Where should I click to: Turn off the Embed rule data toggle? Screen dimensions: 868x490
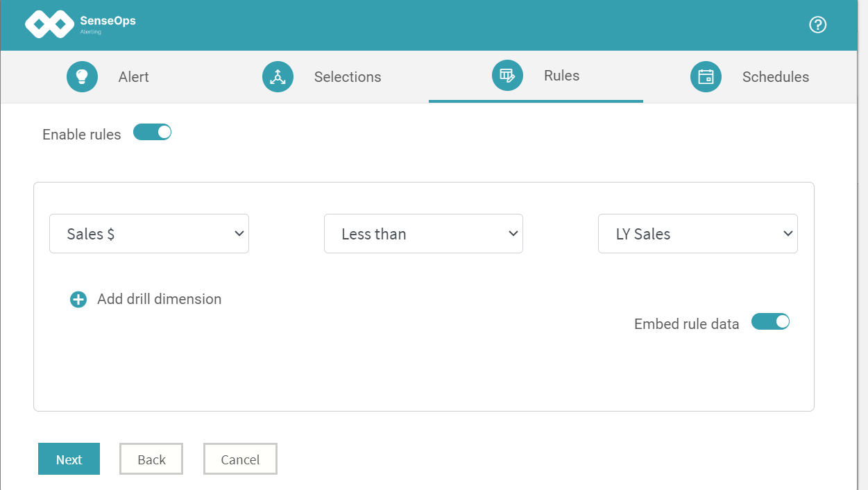(770, 321)
